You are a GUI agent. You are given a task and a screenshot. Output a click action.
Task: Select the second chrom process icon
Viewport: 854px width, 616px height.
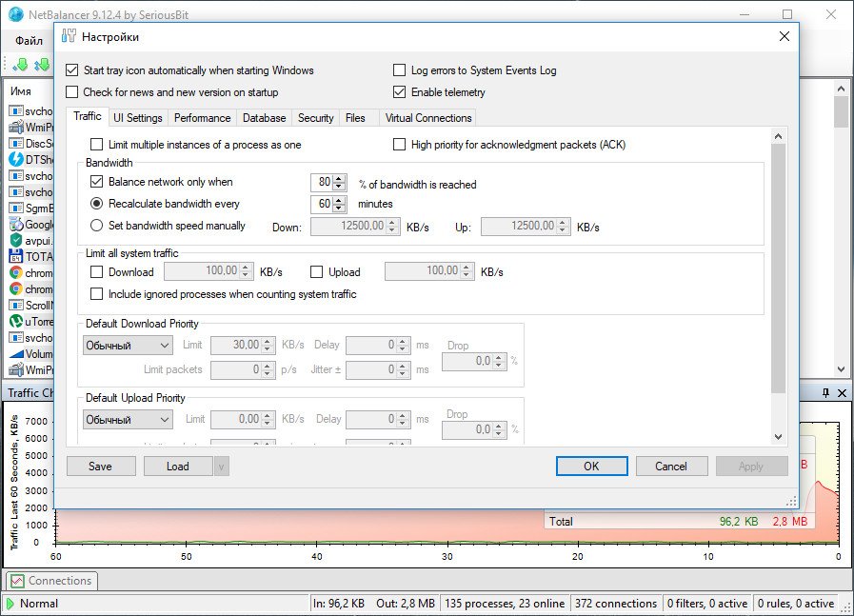coord(16,288)
